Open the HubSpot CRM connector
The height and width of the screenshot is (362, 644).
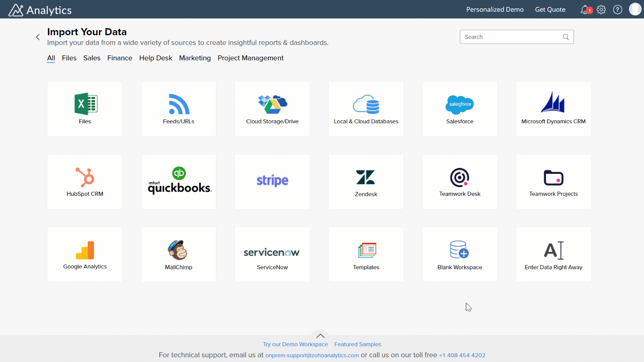[x=85, y=182]
